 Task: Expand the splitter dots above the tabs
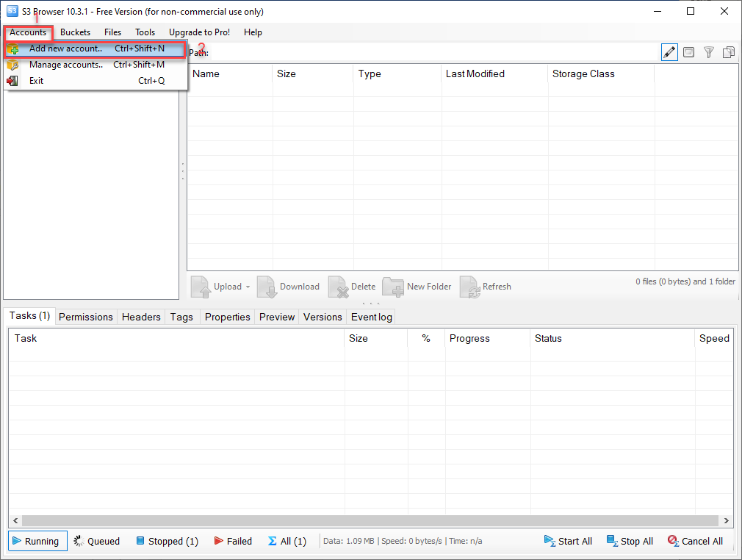tap(370, 304)
